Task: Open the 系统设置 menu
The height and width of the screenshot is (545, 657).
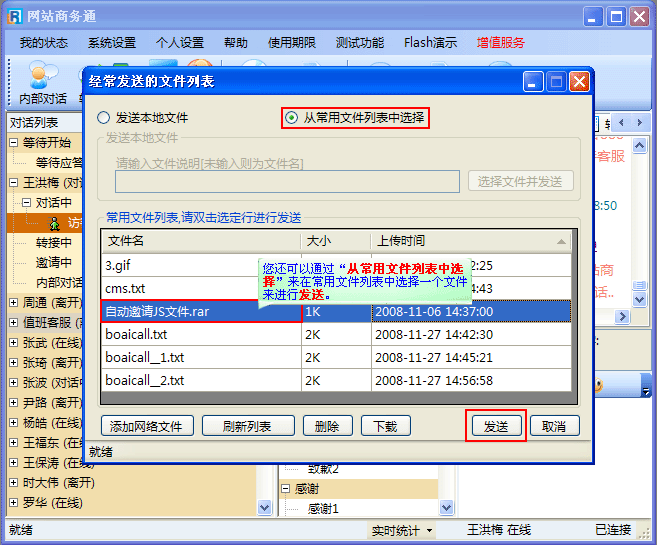Action: pyautogui.click(x=111, y=43)
